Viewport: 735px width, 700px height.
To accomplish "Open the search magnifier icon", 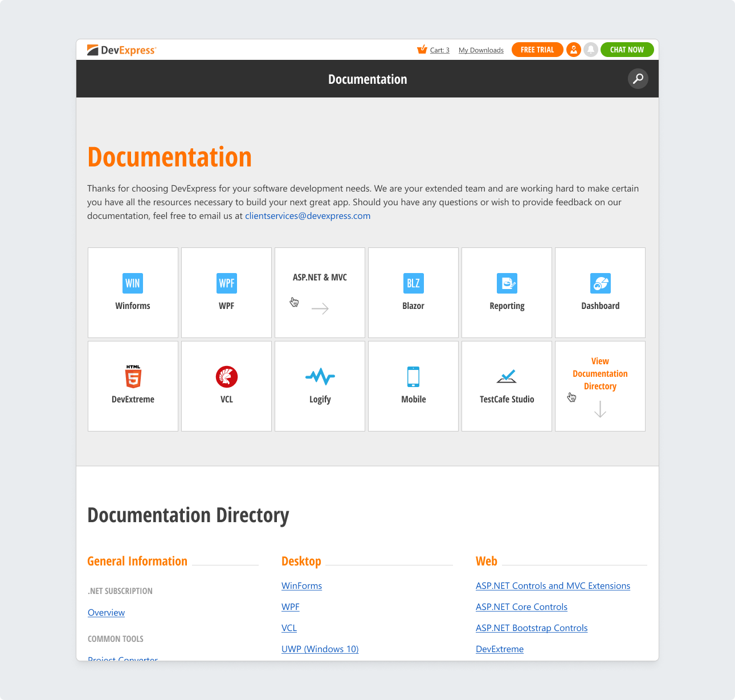I will click(x=638, y=79).
